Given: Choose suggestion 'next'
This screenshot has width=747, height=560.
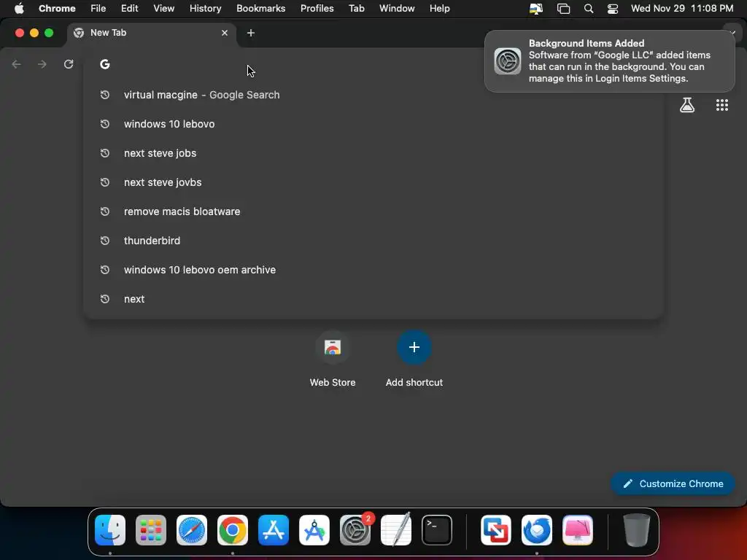Looking at the screenshot, I should pos(373,299).
